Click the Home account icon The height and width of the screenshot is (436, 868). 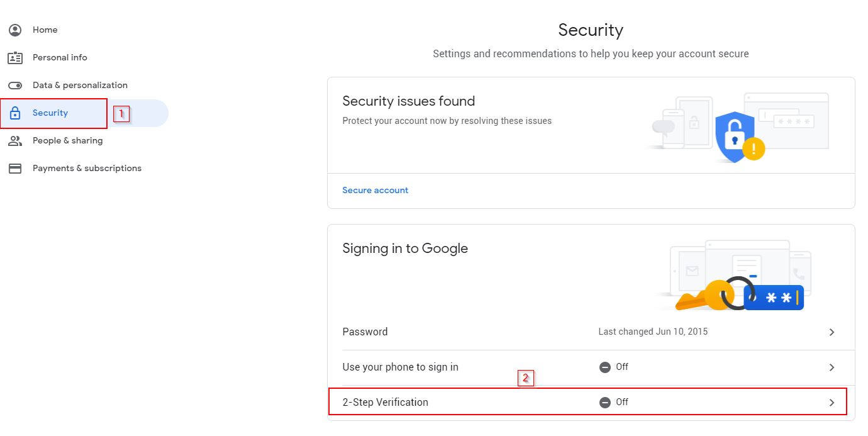[x=14, y=30]
